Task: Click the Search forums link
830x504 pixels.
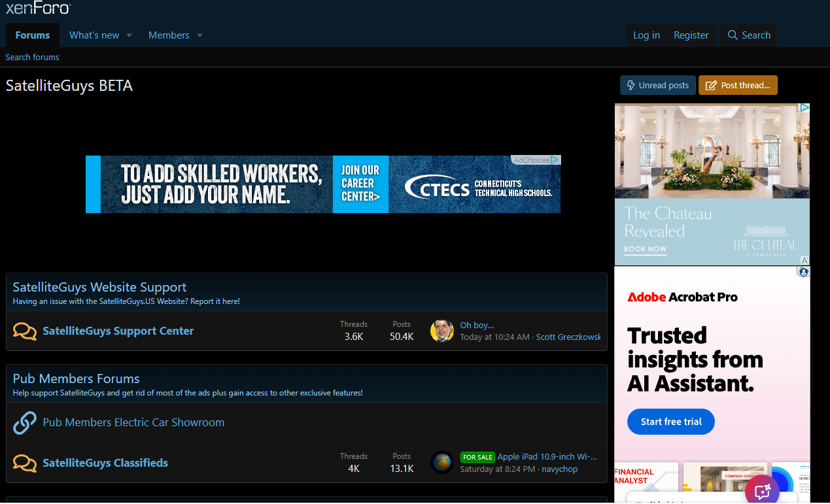Action: tap(32, 57)
